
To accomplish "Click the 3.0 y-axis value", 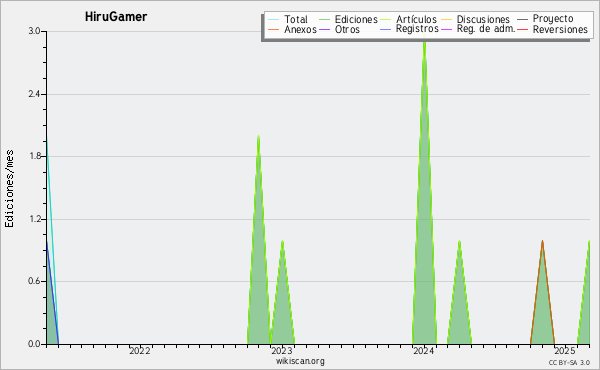I will tap(34, 31).
